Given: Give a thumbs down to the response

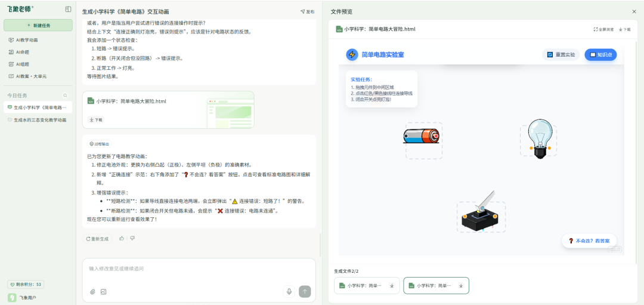Looking at the screenshot, I should coord(132,238).
